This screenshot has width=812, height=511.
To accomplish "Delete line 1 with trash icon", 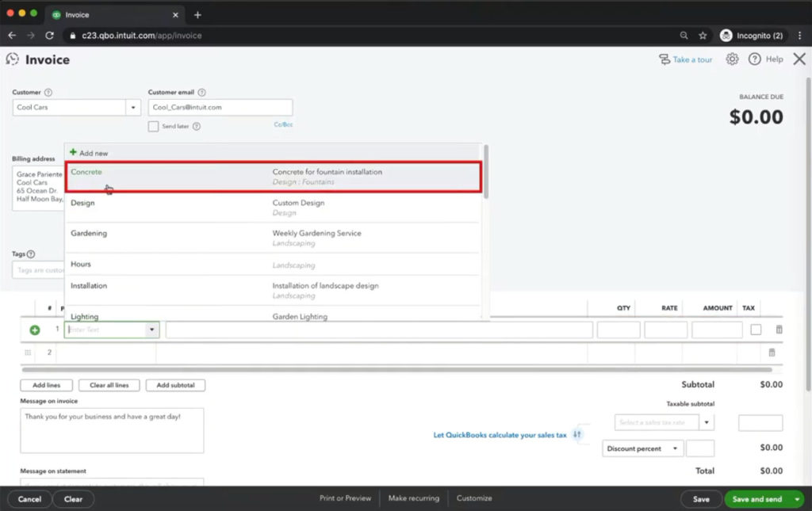I will [x=779, y=330].
